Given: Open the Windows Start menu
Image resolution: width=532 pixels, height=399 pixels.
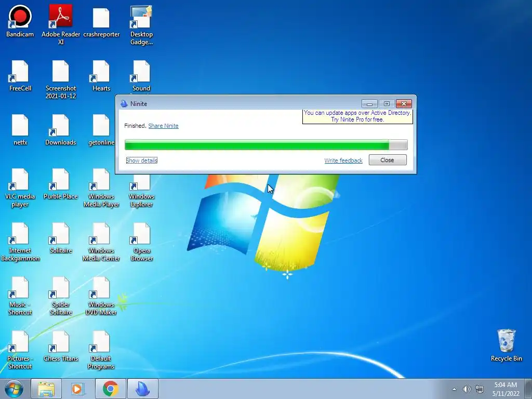Looking at the screenshot, I should point(14,389).
